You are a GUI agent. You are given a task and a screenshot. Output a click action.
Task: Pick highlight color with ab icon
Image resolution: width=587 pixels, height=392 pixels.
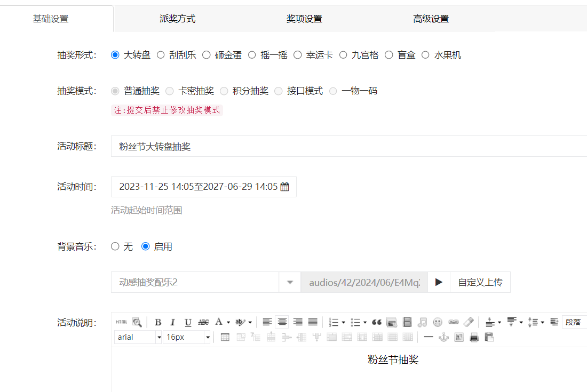[240, 322]
